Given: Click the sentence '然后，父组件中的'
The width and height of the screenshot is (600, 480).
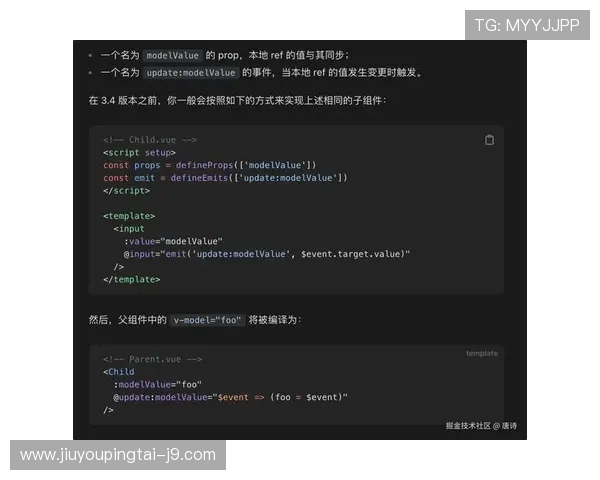Looking at the screenshot, I should point(128,320).
